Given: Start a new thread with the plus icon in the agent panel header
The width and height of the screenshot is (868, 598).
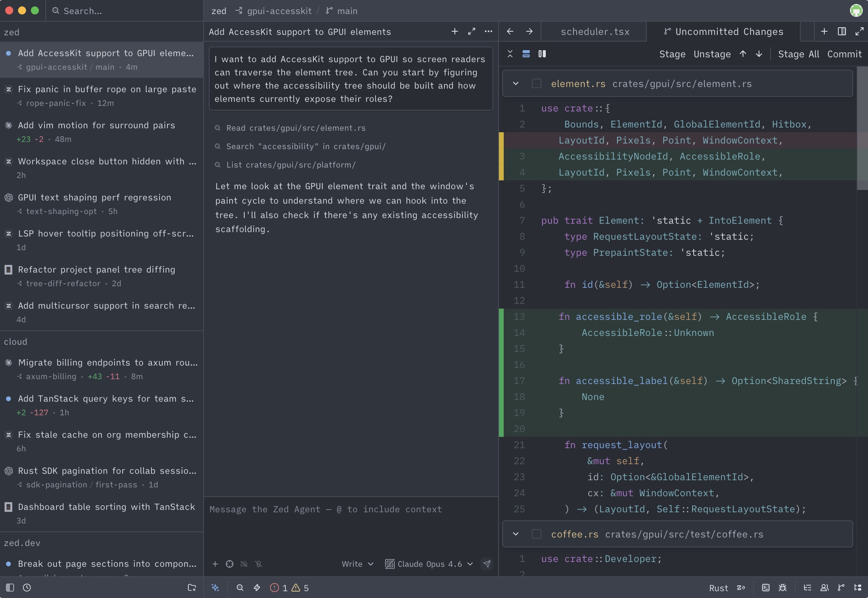Looking at the screenshot, I should [455, 31].
